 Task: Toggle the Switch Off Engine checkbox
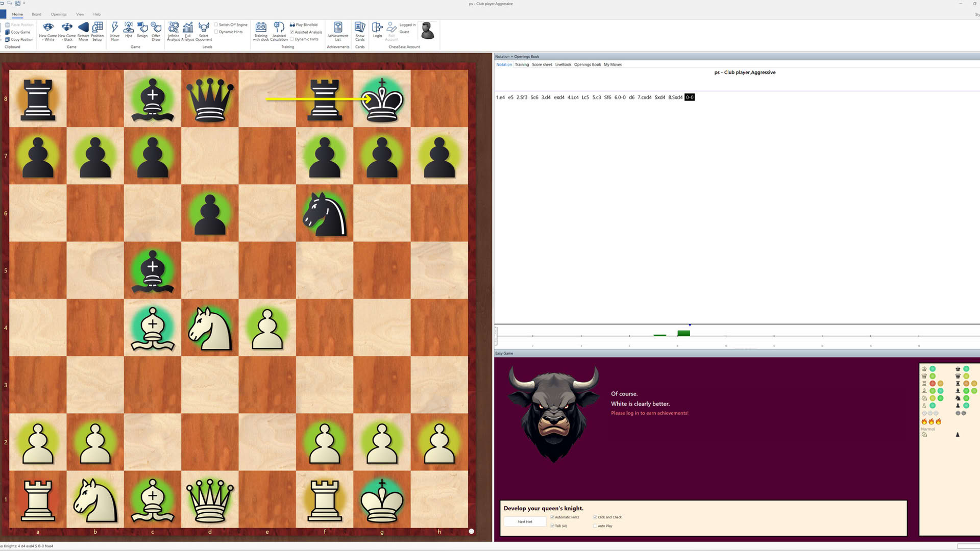(216, 24)
